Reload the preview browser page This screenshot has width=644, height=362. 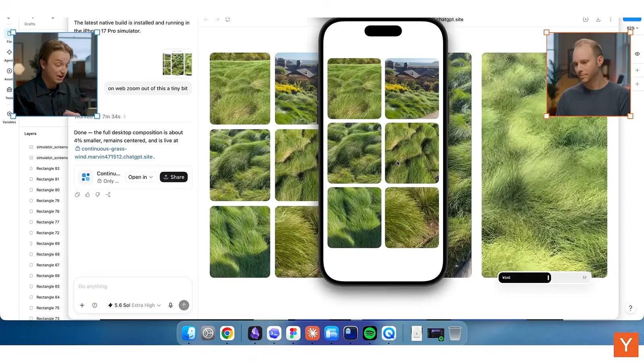pos(228,19)
